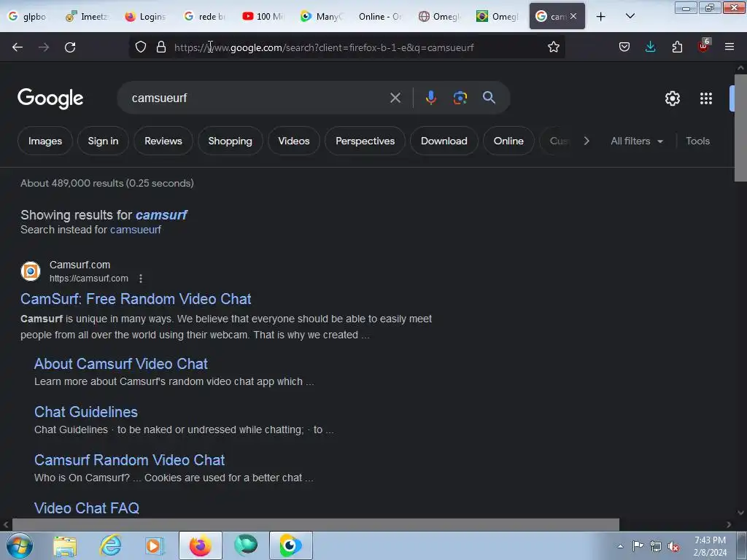Go back to the previous page
This screenshot has height=560, width=747.
[x=18, y=47]
